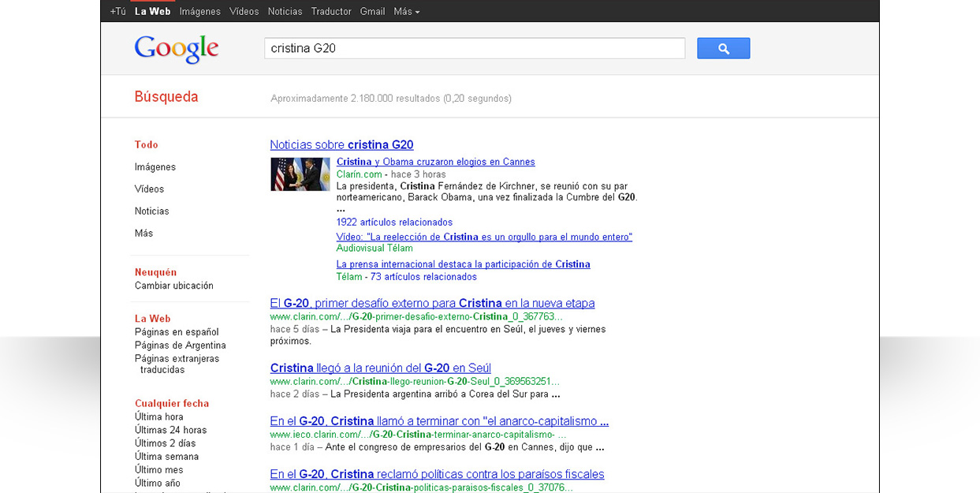Open Noticias sobre cristina G20 heading
The height and width of the screenshot is (493, 980).
[x=341, y=145]
